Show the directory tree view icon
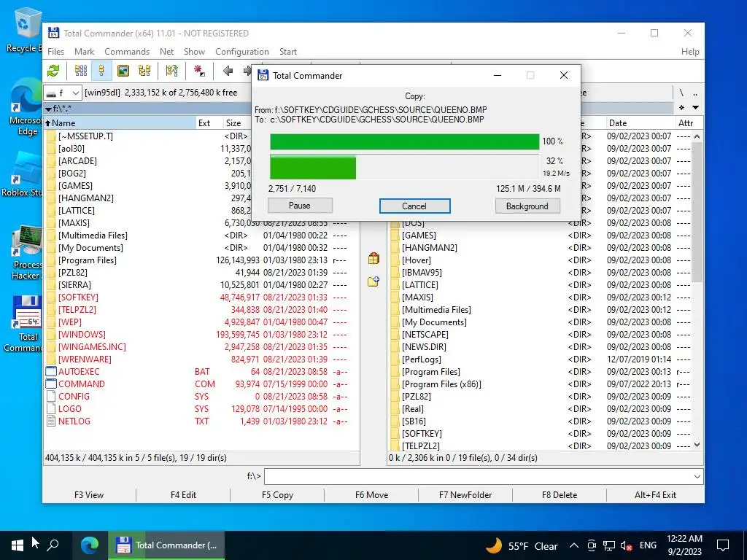This screenshot has height=560, width=747. tap(144, 71)
